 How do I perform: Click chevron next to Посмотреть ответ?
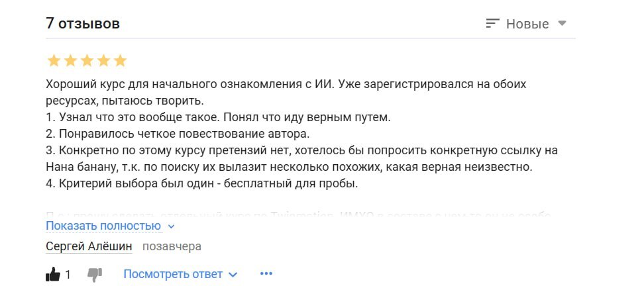tap(233, 275)
